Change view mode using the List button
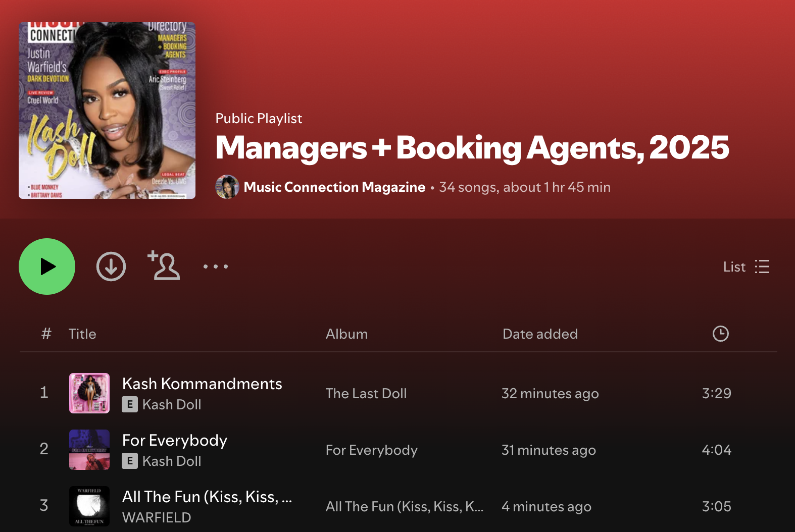 pos(747,267)
